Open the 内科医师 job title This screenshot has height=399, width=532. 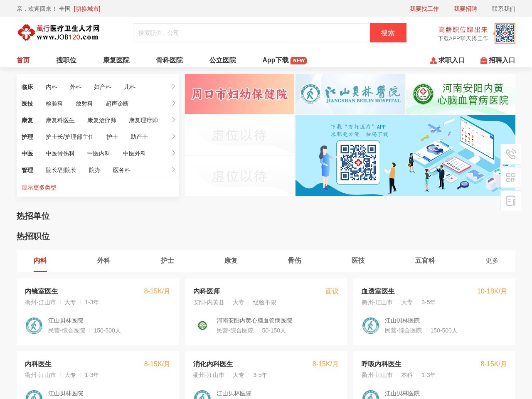(207, 291)
